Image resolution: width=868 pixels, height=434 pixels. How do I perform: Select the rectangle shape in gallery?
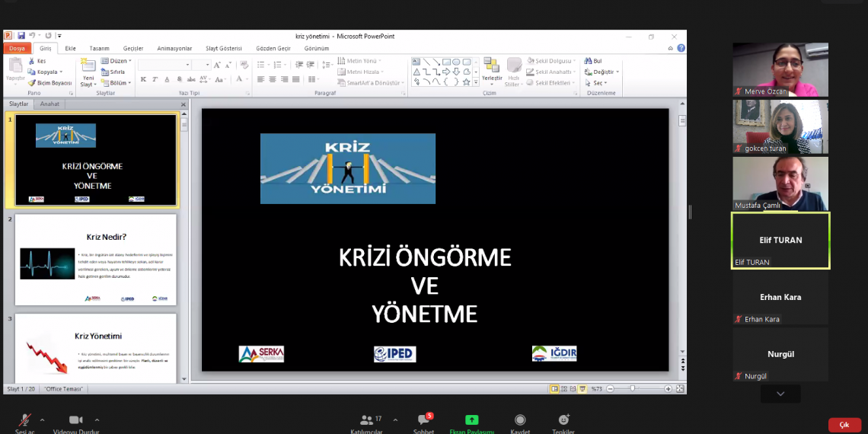(446, 62)
